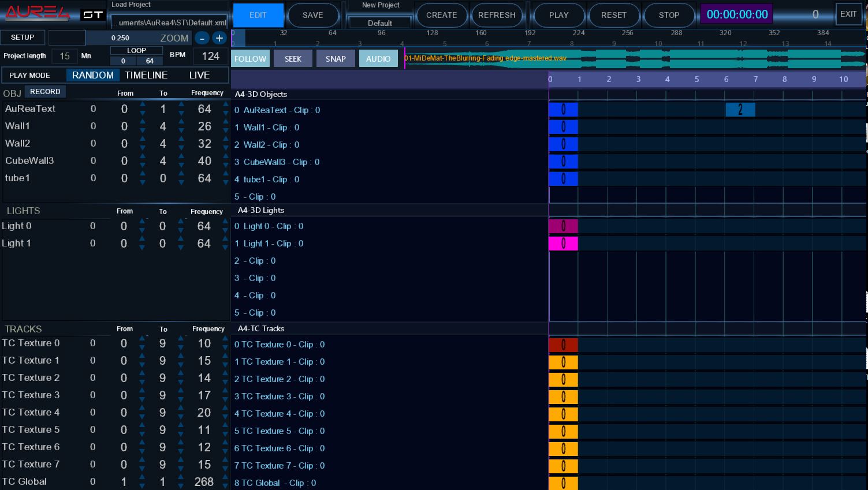The image size is (868, 490).
Task: Increase AuReaText frequency with up arrow
Action: coord(225,104)
